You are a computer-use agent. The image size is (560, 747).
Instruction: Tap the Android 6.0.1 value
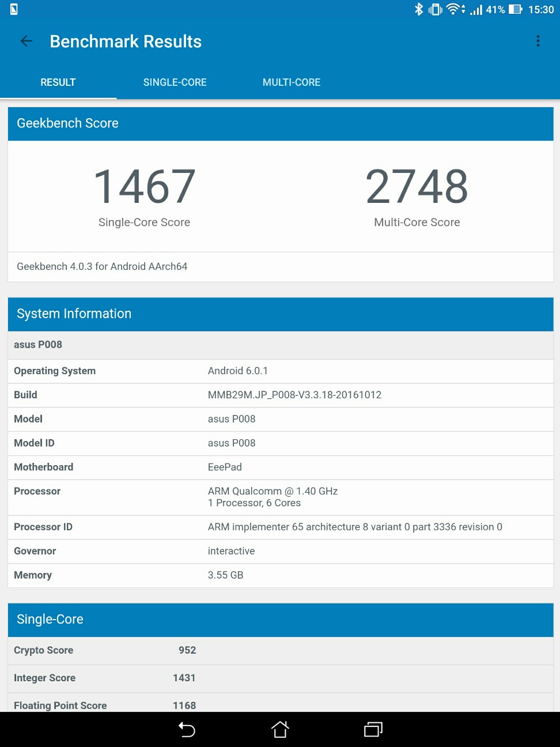238,371
